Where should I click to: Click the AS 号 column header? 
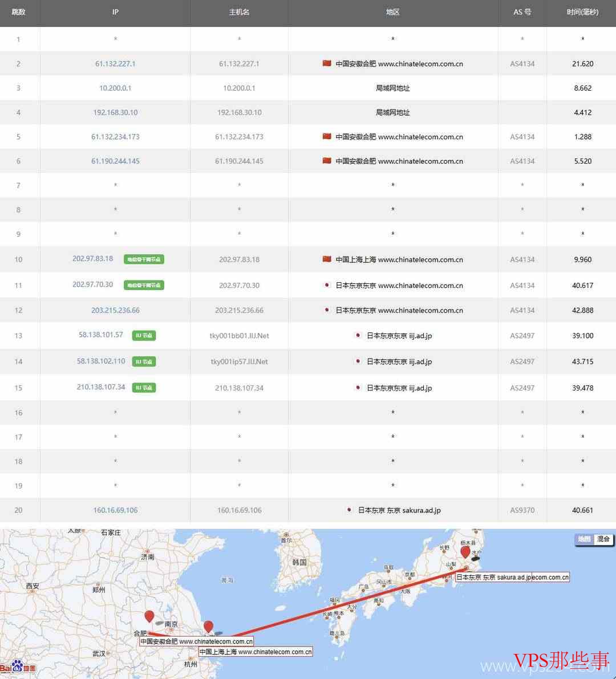[522, 12]
